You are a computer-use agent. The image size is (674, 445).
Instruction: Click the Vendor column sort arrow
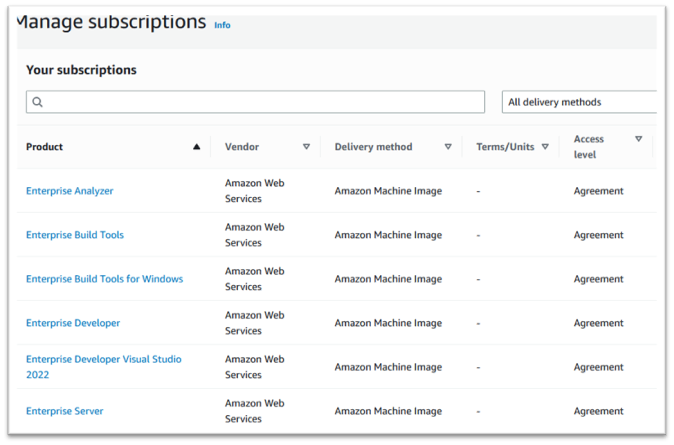click(306, 147)
